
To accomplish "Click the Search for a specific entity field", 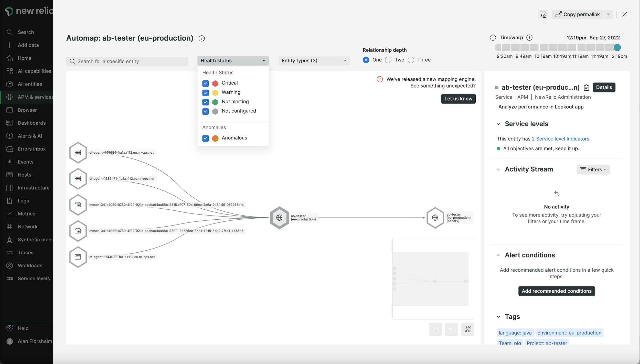I will (x=127, y=61).
